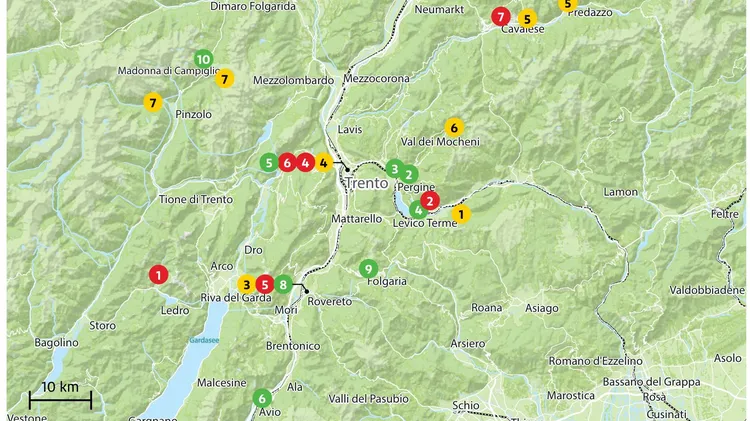Open red marker 2 near Levico Terme
The height and width of the screenshot is (421, 750).
coord(430,201)
